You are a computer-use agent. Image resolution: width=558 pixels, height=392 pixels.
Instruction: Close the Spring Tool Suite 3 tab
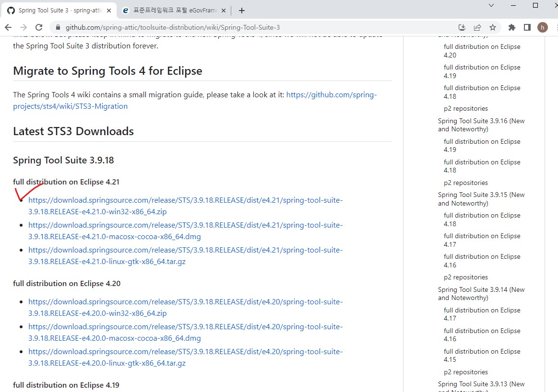tap(109, 11)
